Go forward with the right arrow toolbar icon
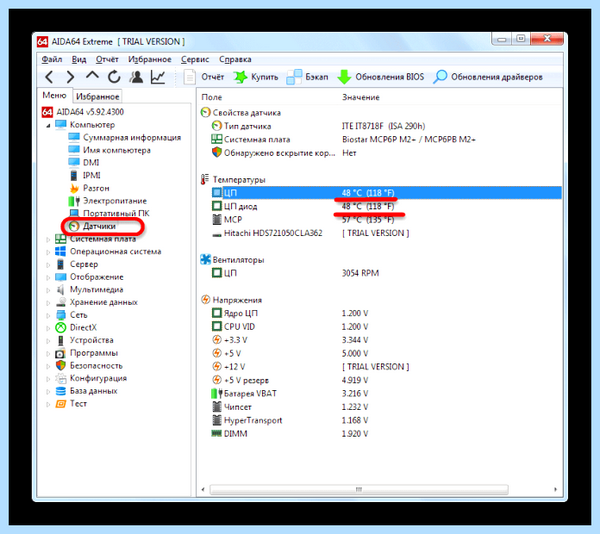The width and height of the screenshot is (600, 534). pos(70,77)
